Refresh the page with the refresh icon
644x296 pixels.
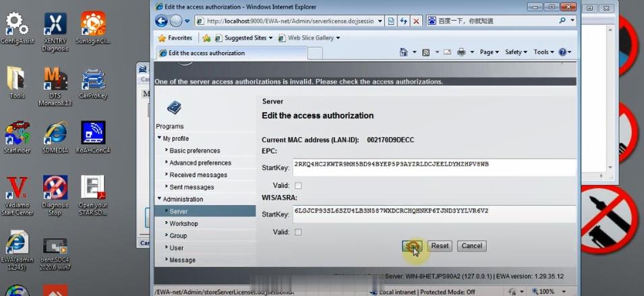tap(404, 21)
